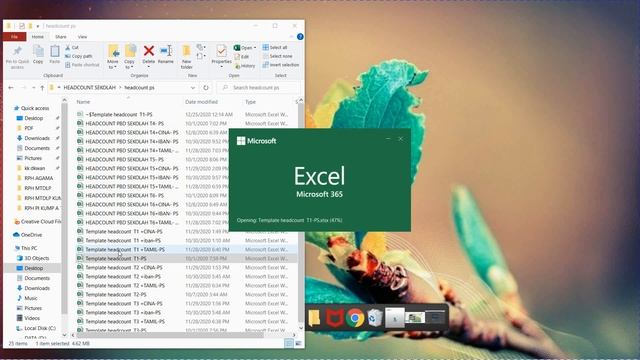This screenshot has width=640, height=360.
Task: Click the Back arrow in Explorer
Action: pos(11,88)
